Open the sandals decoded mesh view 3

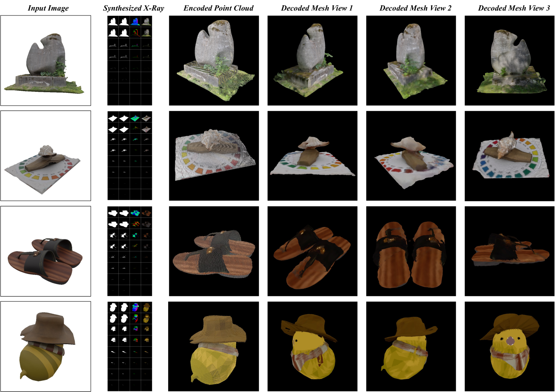pyautogui.click(x=509, y=251)
